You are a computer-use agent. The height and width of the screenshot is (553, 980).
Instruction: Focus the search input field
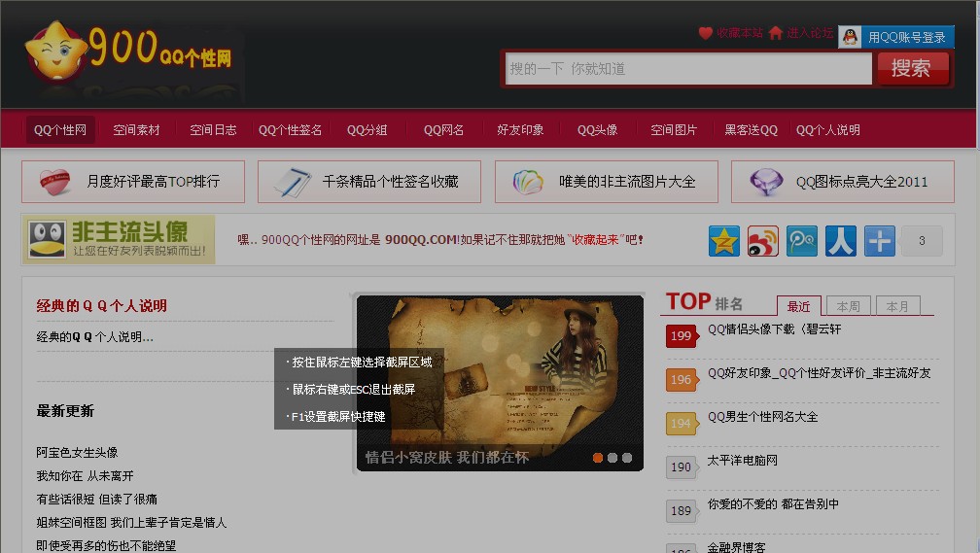pyautogui.click(x=688, y=68)
